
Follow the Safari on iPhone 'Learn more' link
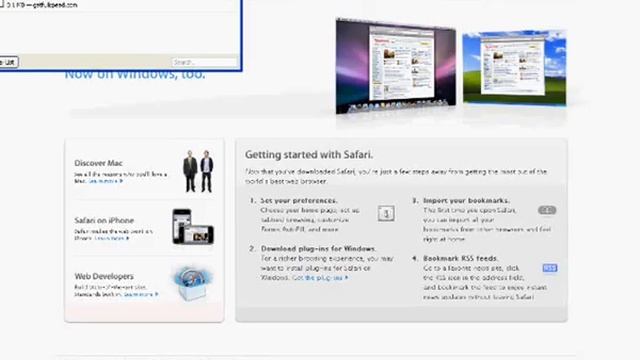pos(111,238)
